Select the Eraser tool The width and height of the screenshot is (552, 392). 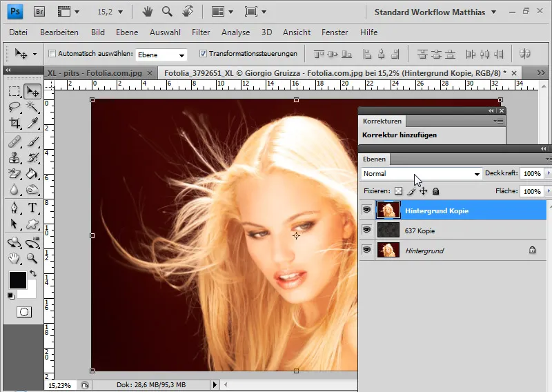[14, 173]
